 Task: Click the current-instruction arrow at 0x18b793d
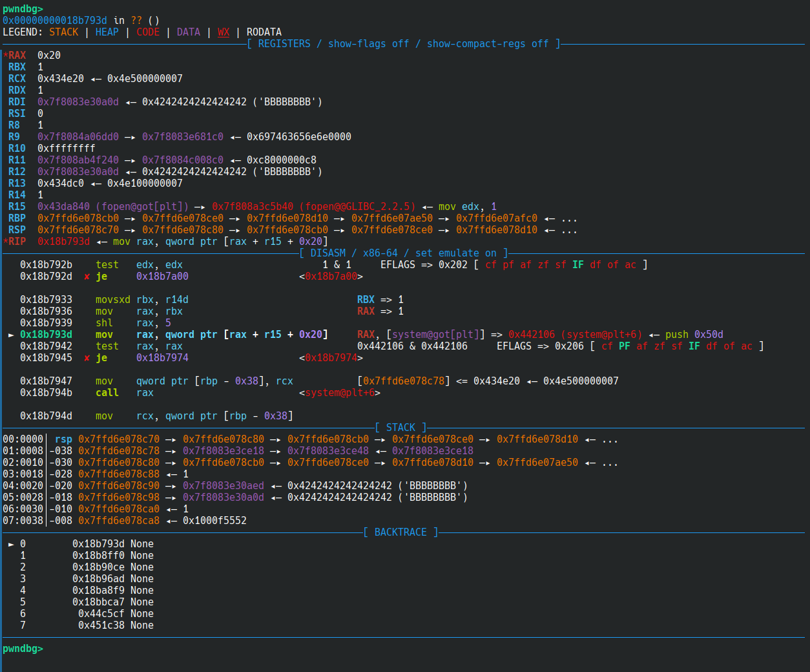pyautogui.click(x=11, y=335)
